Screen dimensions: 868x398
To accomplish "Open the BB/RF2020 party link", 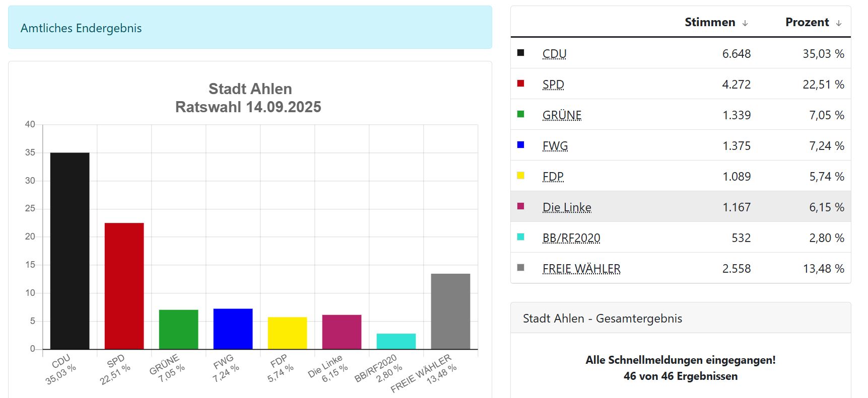I will point(571,238).
